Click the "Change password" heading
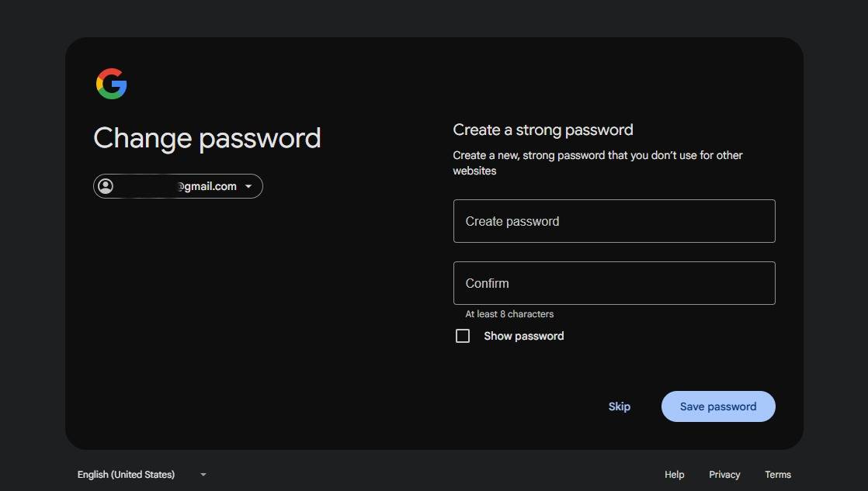The width and height of the screenshot is (868, 491). [x=207, y=138]
